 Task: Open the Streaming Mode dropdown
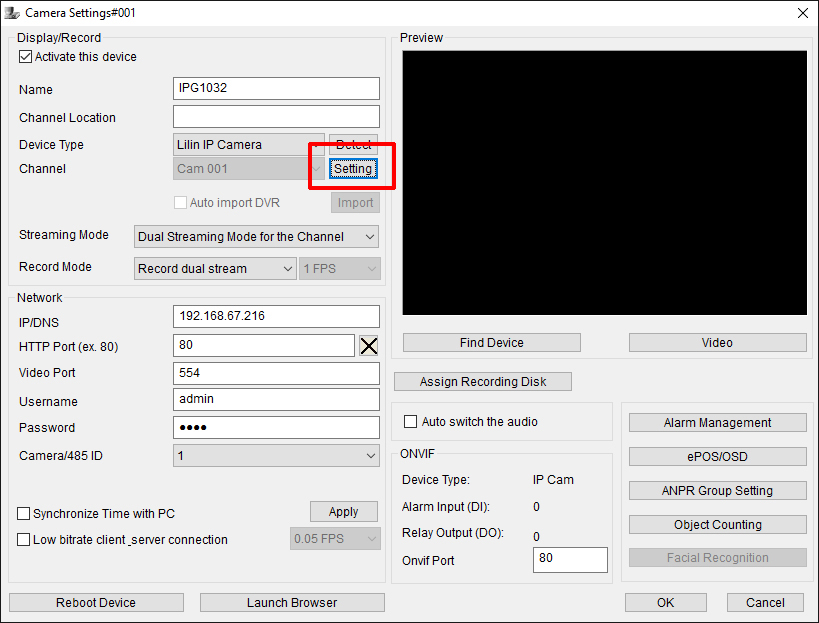coord(257,237)
